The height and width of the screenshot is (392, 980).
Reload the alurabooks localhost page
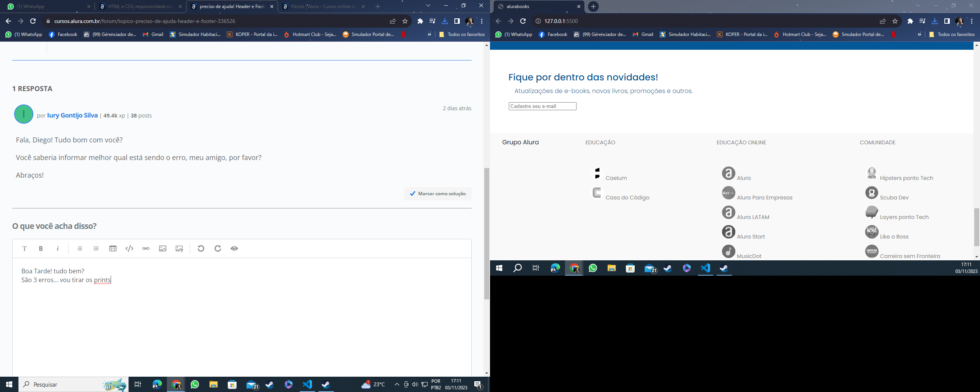pos(523,21)
